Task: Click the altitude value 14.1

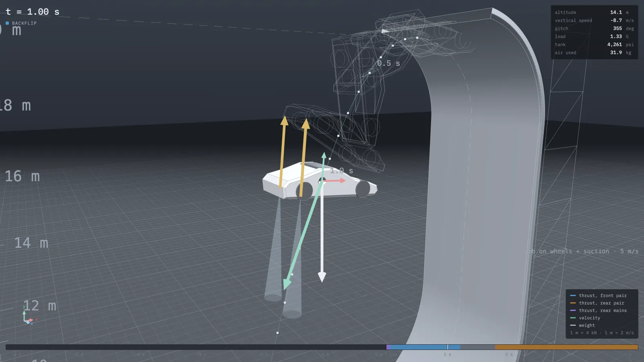Action: pyautogui.click(x=616, y=12)
